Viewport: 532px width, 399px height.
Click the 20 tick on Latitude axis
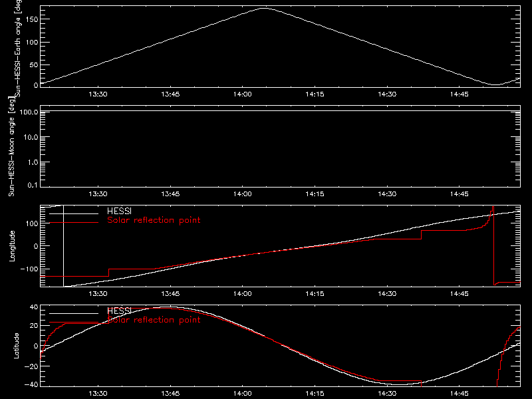point(35,326)
